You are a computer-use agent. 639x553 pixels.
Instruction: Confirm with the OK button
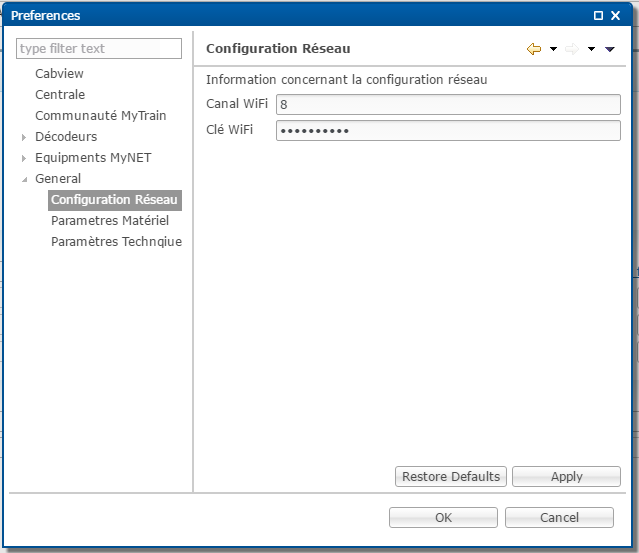pos(443,518)
